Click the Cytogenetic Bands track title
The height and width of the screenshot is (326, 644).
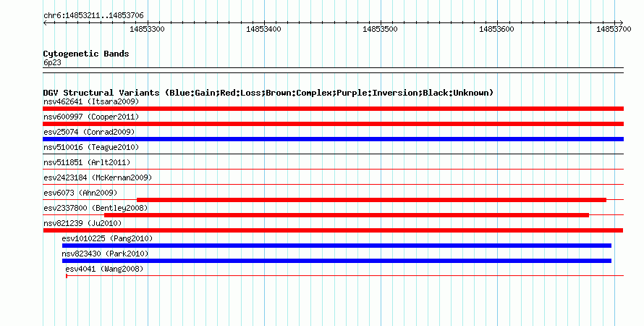[86, 54]
